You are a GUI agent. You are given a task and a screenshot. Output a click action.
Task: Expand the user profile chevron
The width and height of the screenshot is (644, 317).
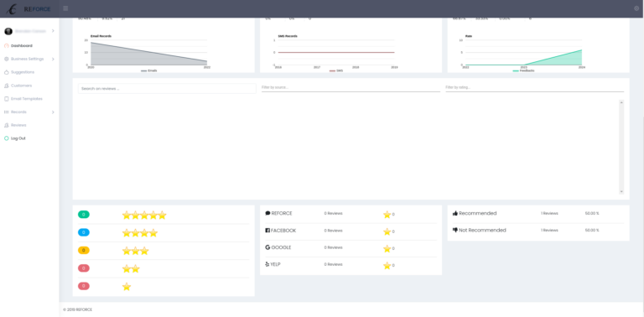coord(53,31)
